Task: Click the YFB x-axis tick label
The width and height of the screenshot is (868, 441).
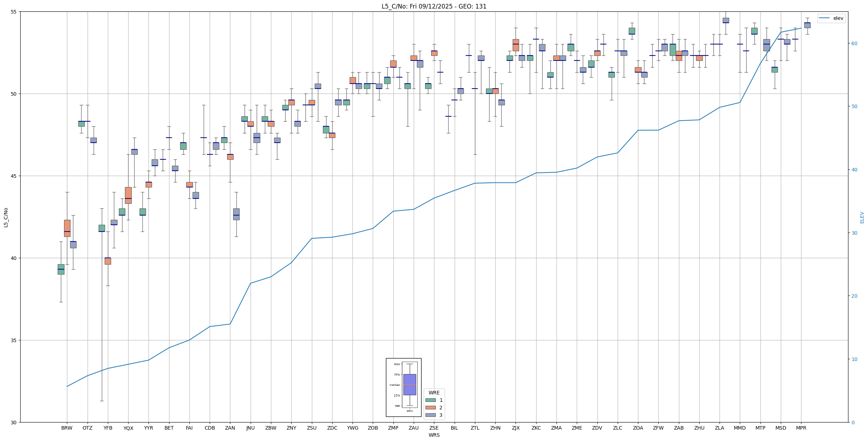Action: click(108, 428)
